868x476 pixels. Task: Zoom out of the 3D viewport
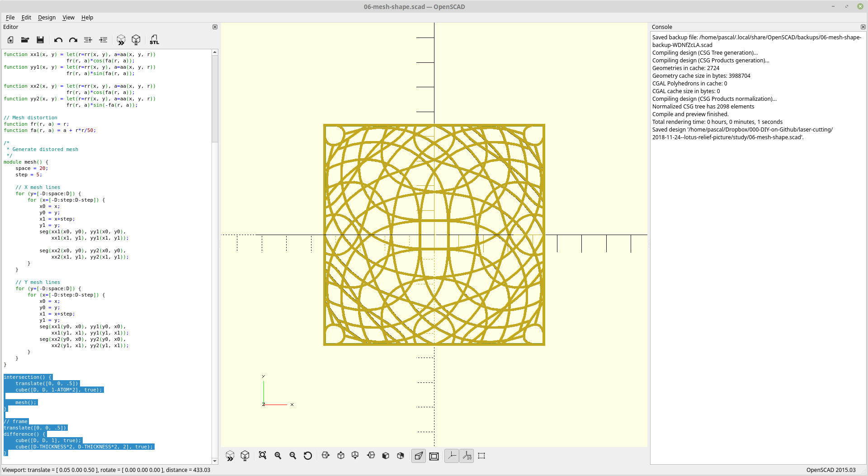click(x=292, y=456)
